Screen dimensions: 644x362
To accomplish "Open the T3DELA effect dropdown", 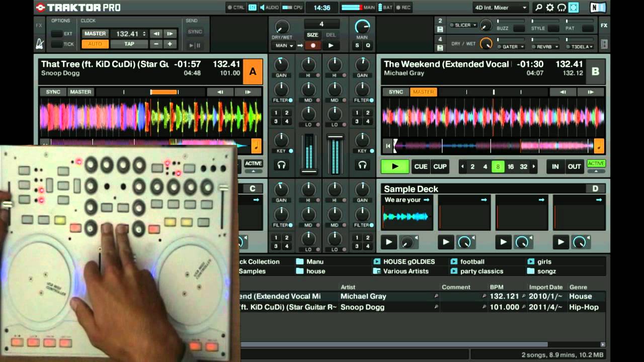I will 579,47.
